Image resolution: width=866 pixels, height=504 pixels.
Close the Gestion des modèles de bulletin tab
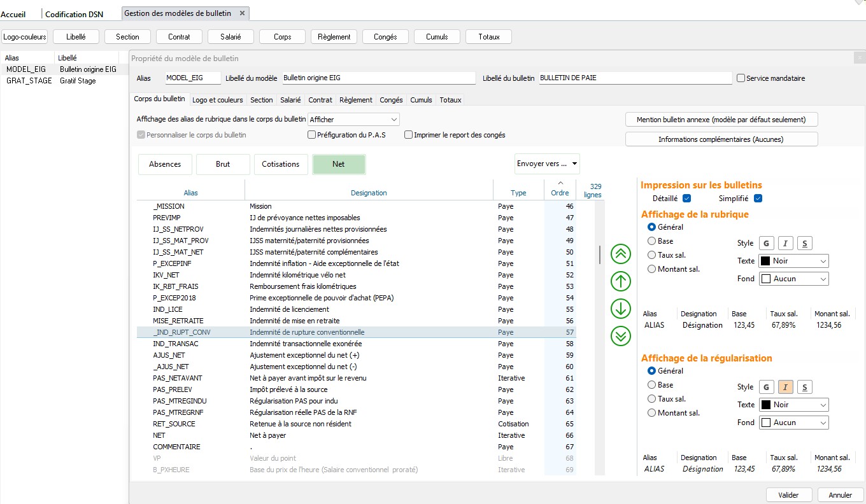click(x=242, y=13)
